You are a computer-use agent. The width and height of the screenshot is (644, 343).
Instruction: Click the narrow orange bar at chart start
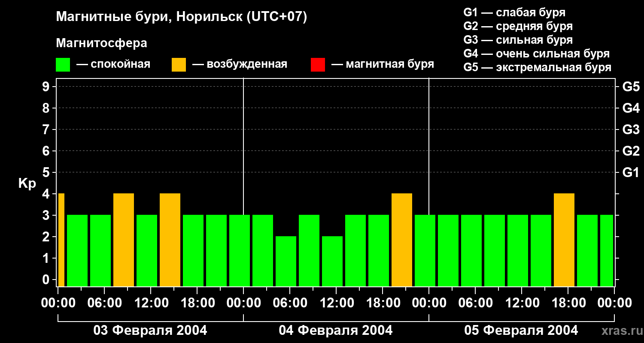click(61, 240)
